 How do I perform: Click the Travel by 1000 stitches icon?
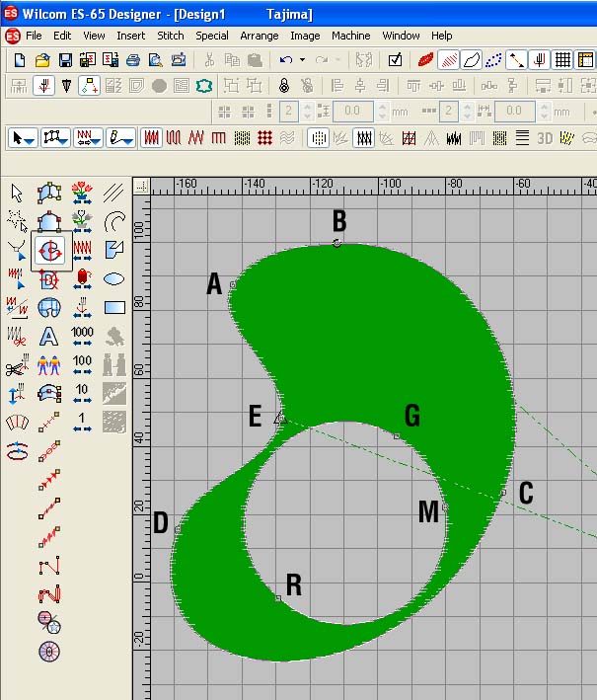(82, 336)
